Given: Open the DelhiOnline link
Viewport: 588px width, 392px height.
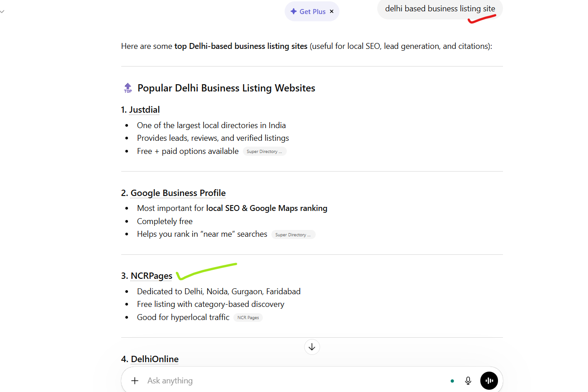Looking at the screenshot, I should 155,359.
